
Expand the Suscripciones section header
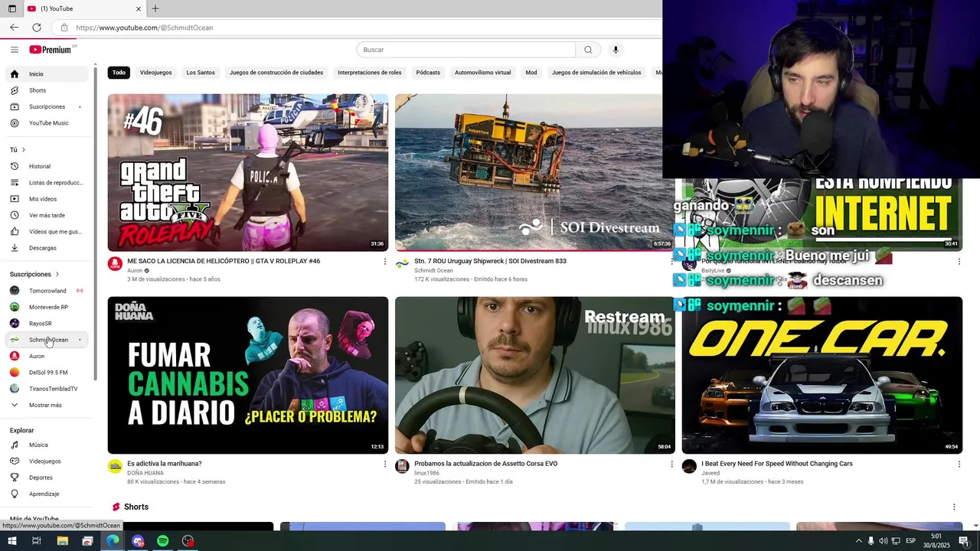(34, 274)
